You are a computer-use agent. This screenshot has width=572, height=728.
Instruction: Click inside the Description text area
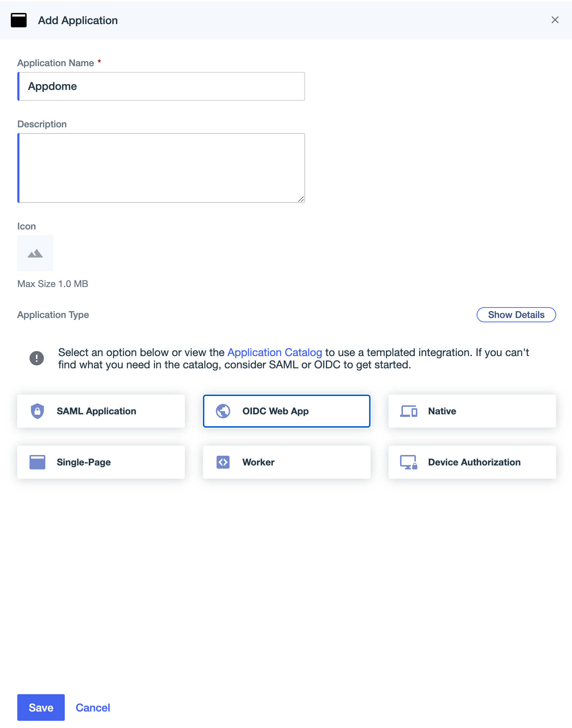160,166
